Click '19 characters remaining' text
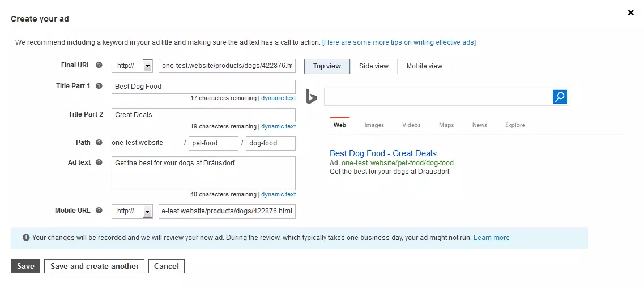 [223, 126]
